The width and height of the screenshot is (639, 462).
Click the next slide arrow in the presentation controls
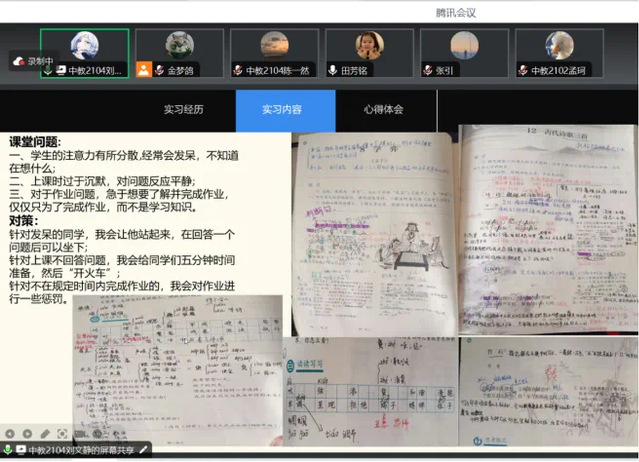click(26, 433)
